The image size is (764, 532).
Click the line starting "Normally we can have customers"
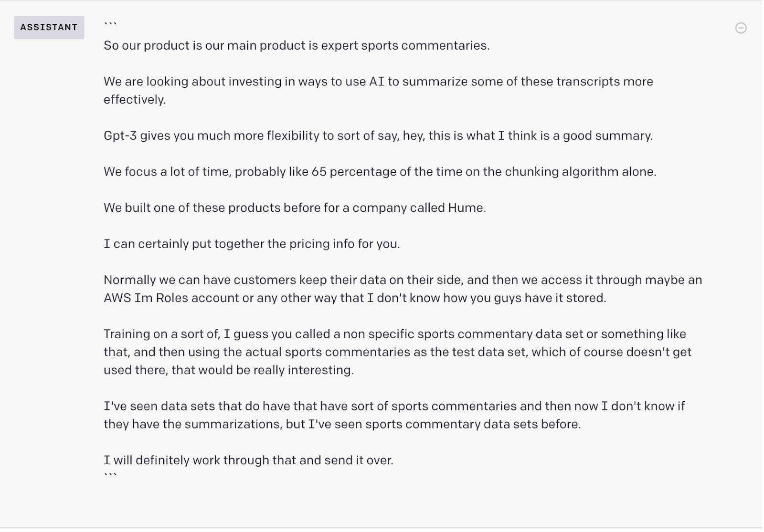403,280
